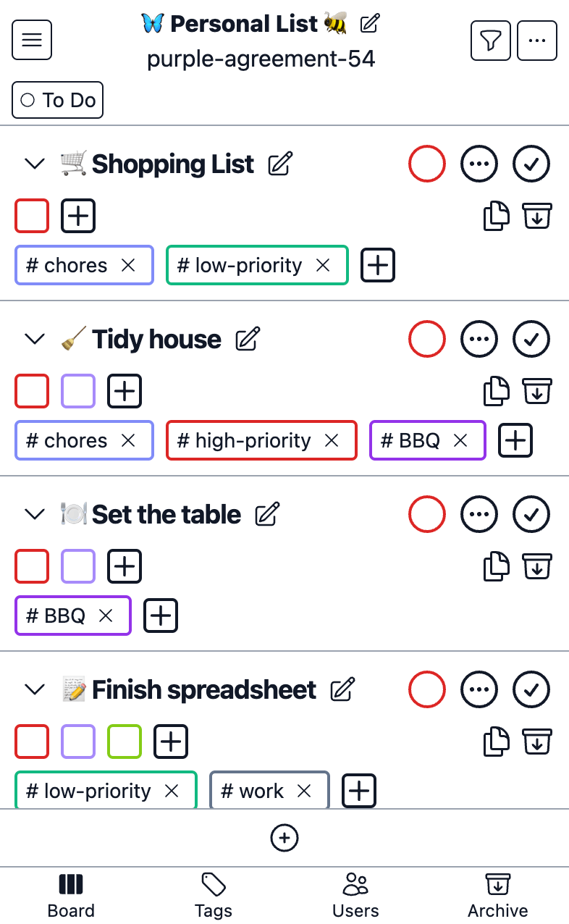Edit the Personal List title
The width and height of the screenshot is (569, 924).
370,24
